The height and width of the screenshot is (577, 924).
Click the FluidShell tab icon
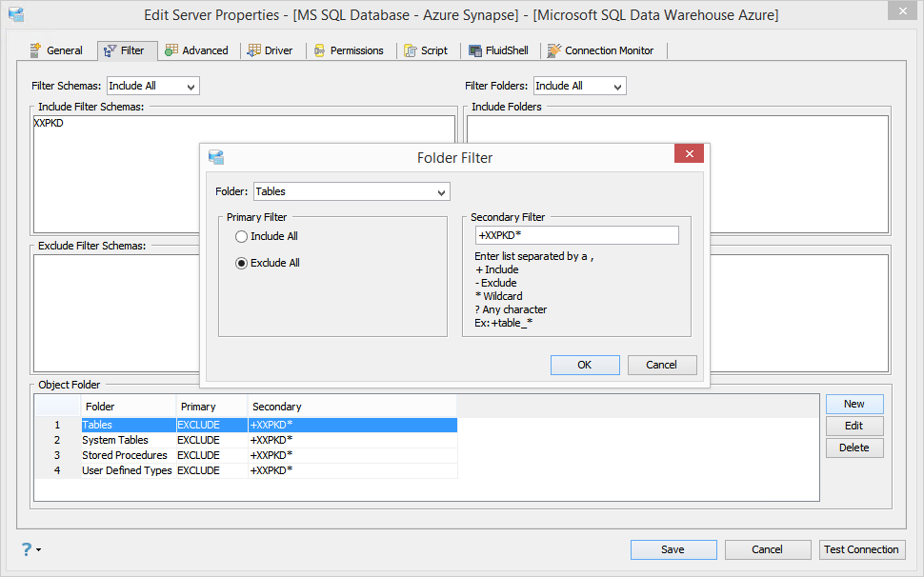(475, 50)
